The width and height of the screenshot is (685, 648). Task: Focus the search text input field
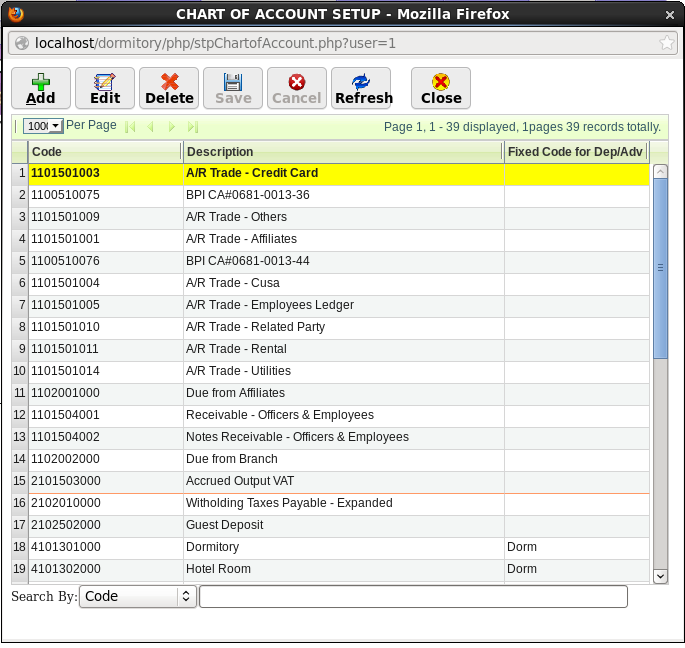click(413, 596)
